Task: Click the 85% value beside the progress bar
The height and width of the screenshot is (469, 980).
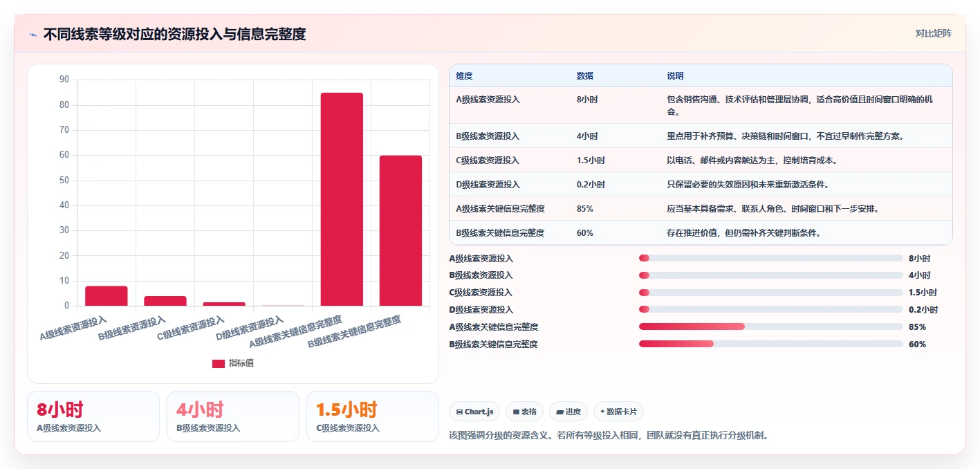Action: point(918,327)
